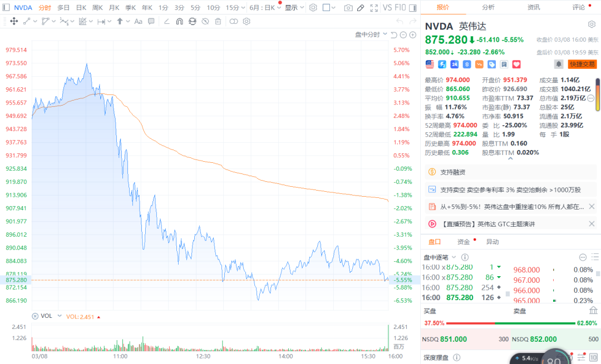Switch to the 日K chart tab
The image size is (601, 364).
click(81, 8)
